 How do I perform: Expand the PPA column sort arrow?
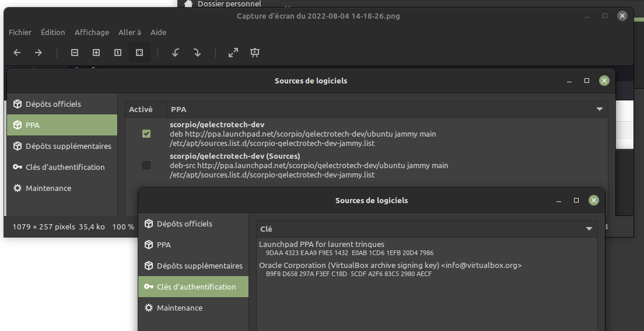(x=599, y=109)
